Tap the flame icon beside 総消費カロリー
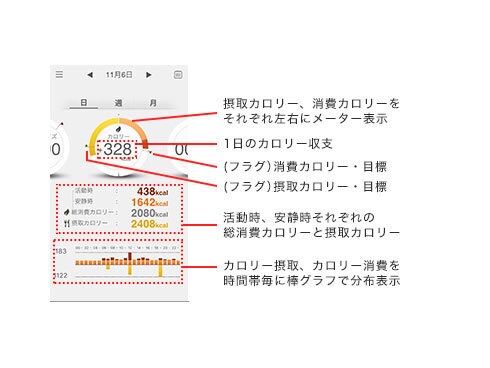490x368 pixels. 66,212
